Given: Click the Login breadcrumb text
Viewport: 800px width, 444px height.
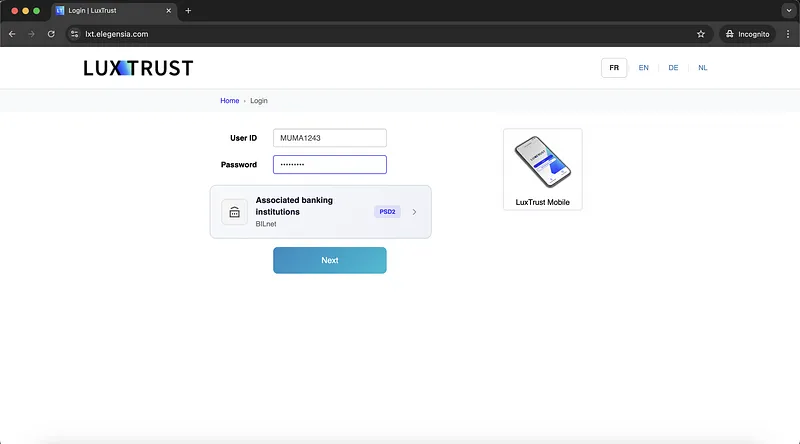Looking at the screenshot, I should pyautogui.click(x=259, y=101).
